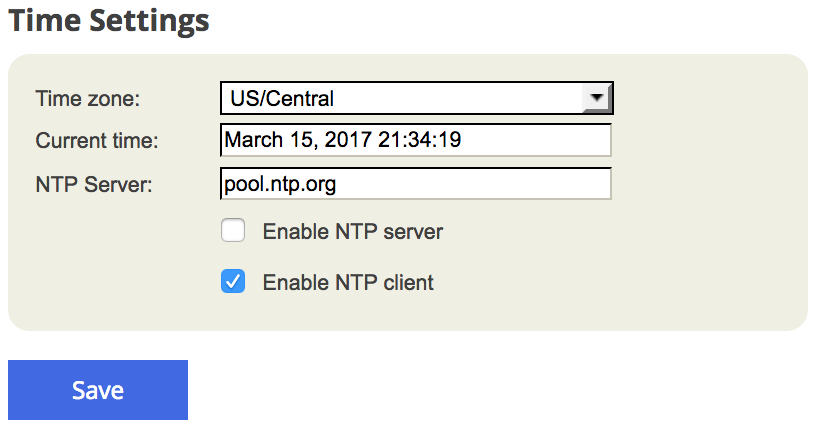Click on the pool.ntp.org text

tap(280, 185)
